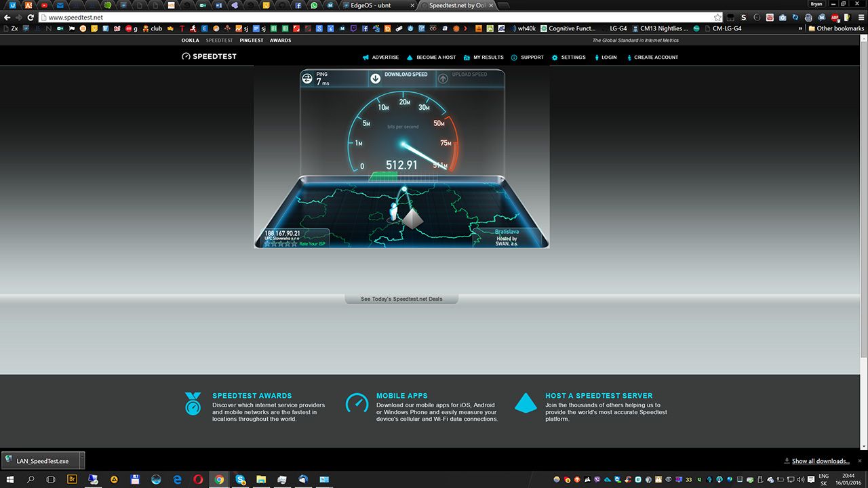This screenshot has height=488, width=868.
Task: Open the Other bookmarks folder
Action: [x=835, y=28]
